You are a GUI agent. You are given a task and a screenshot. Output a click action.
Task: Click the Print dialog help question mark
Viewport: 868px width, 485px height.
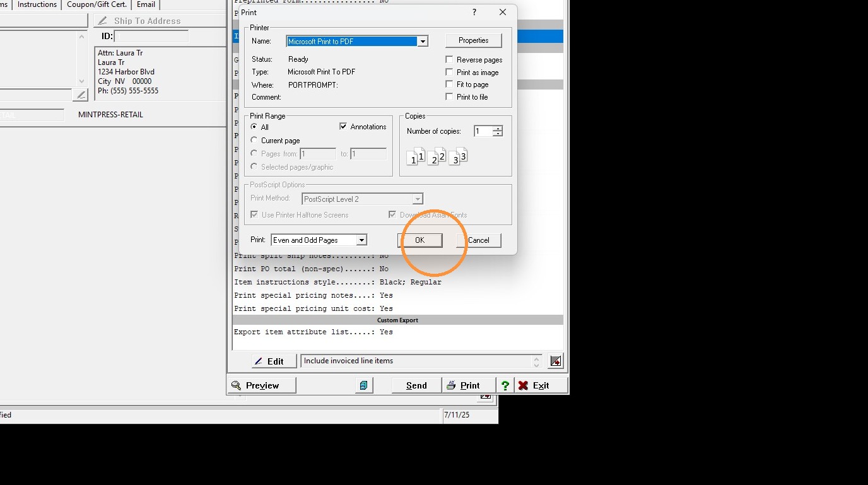(474, 12)
